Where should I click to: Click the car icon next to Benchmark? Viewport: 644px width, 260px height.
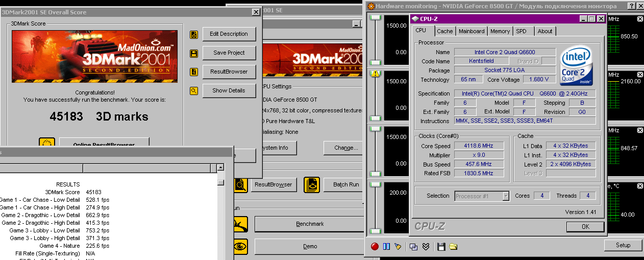pos(241,224)
